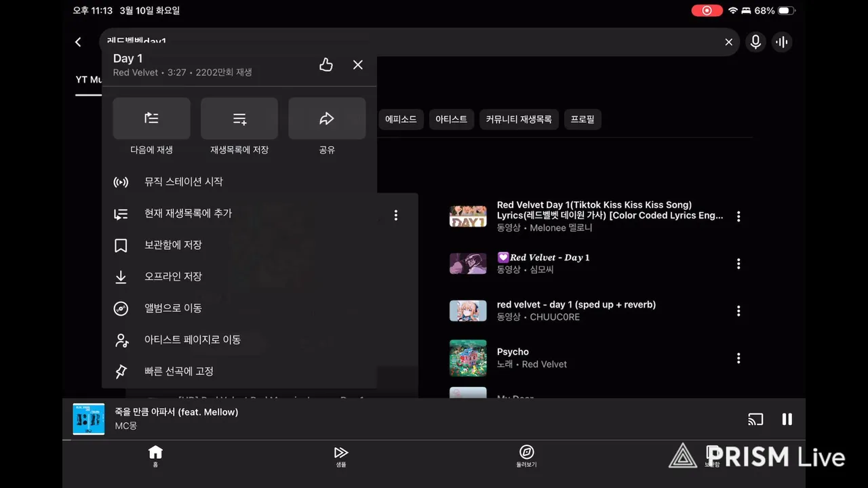Tap the screen recording indicator

coord(707,11)
